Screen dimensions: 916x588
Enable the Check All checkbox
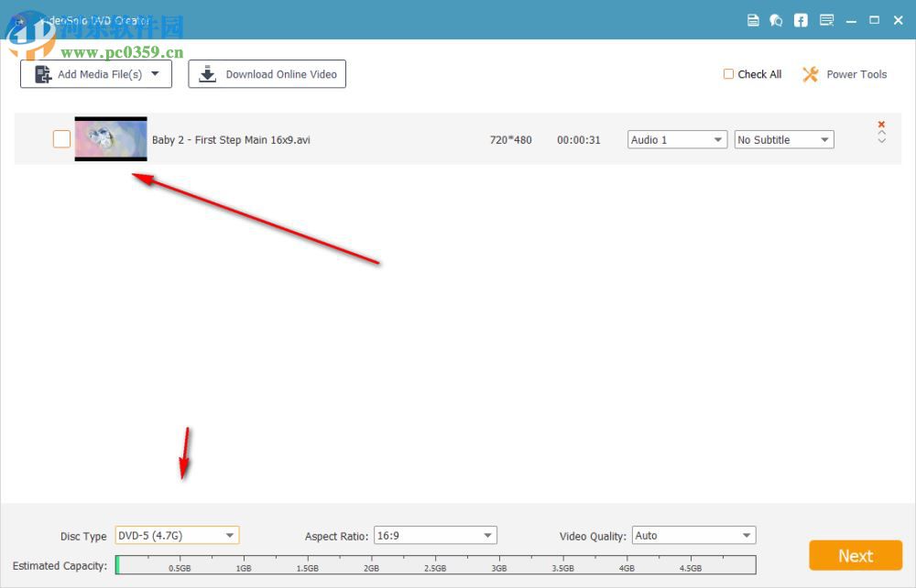[728, 74]
